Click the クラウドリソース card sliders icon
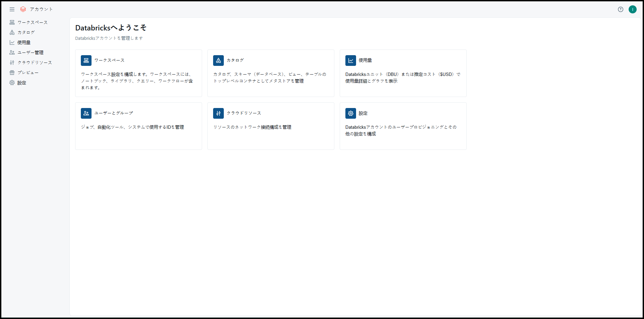The height and width of the screenshot is (319, 644). pos(218,113)
